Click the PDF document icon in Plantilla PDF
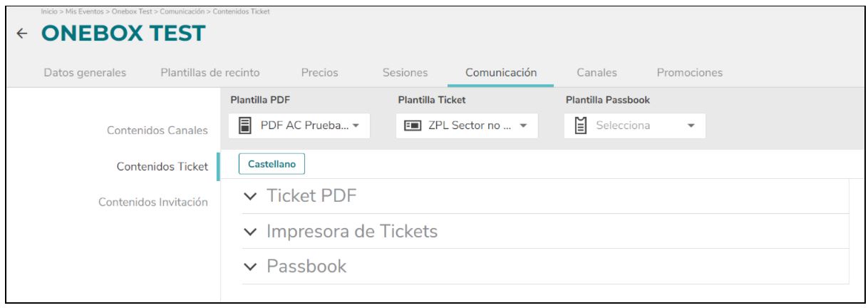Viewport: 868px width, 308px height. tap(244, 126)
